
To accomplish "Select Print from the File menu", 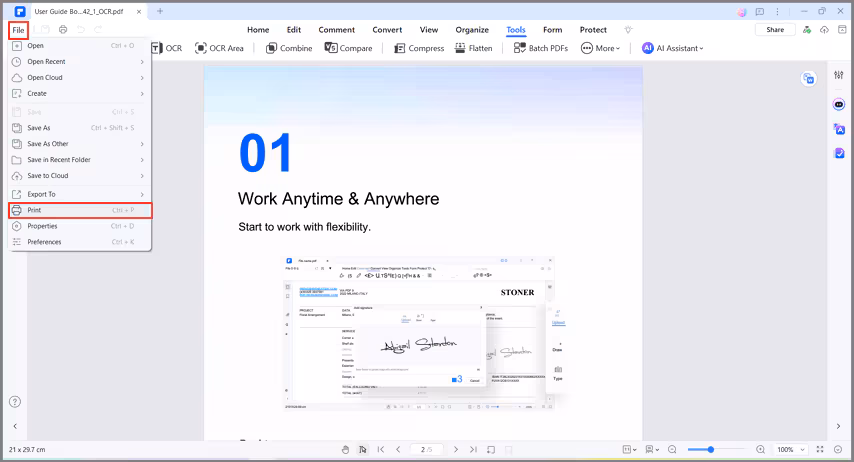I will click(x=80, y=210).
